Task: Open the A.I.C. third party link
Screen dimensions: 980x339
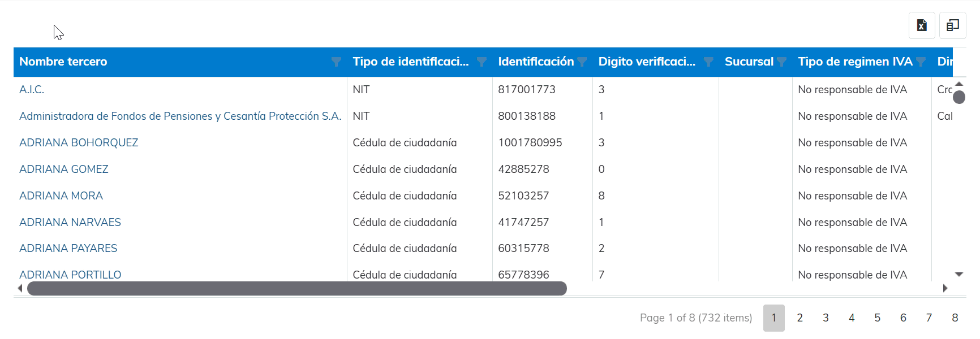Action: pos(32,90)
